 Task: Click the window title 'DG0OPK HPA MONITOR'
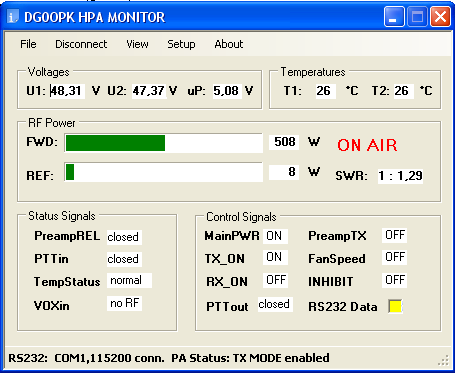pos(95,17)
